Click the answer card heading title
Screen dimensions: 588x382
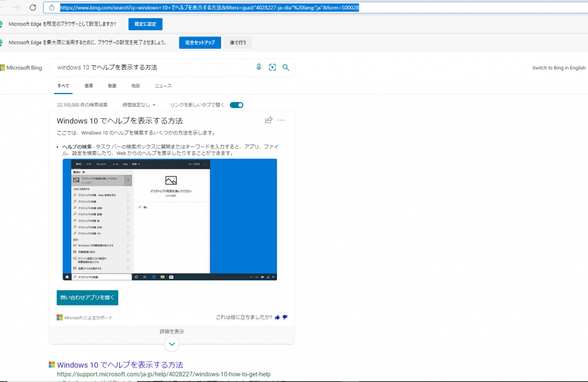(x=119, y=120)
